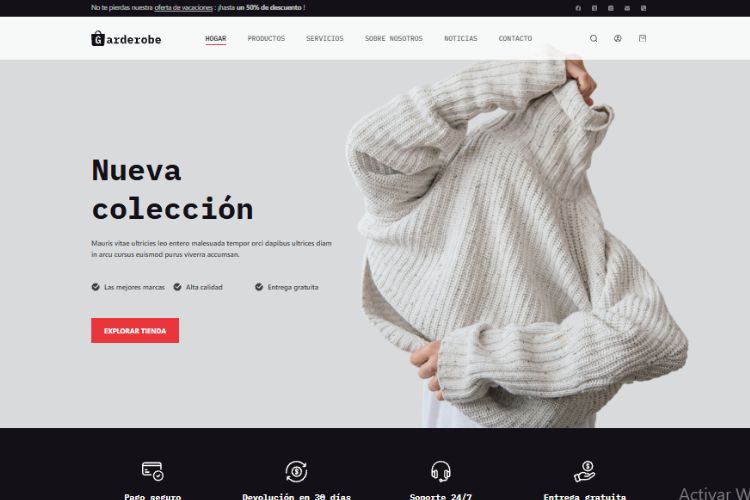
Task: Navigate to the CONTACTO page
Action: tap(515, 38)
